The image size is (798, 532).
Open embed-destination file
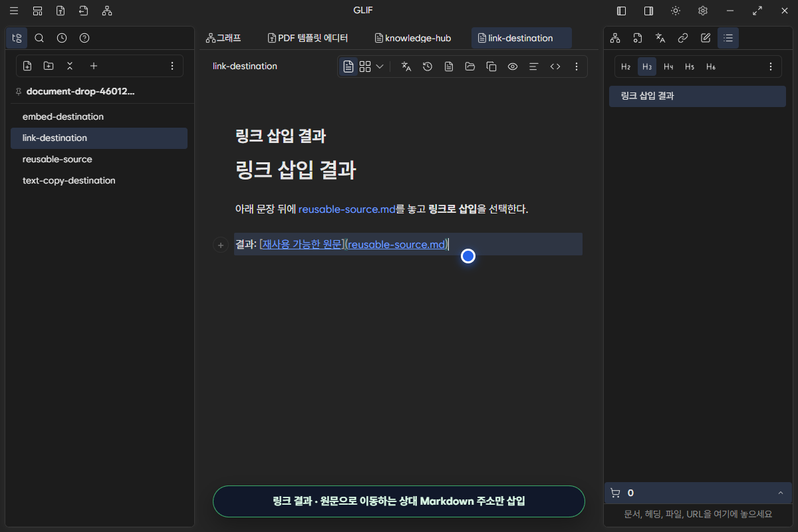99,116
